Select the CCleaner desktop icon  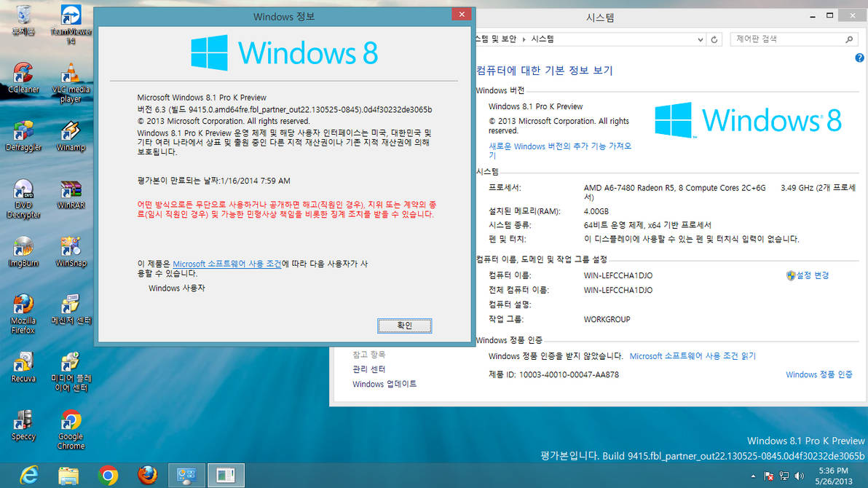coord(23,77)
